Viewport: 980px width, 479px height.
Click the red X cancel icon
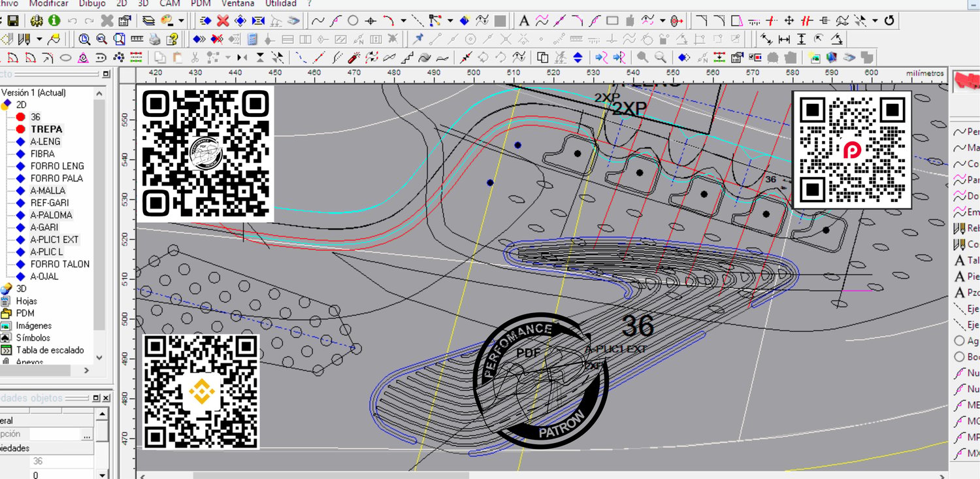pyautogui.click(x=223, y=21)
